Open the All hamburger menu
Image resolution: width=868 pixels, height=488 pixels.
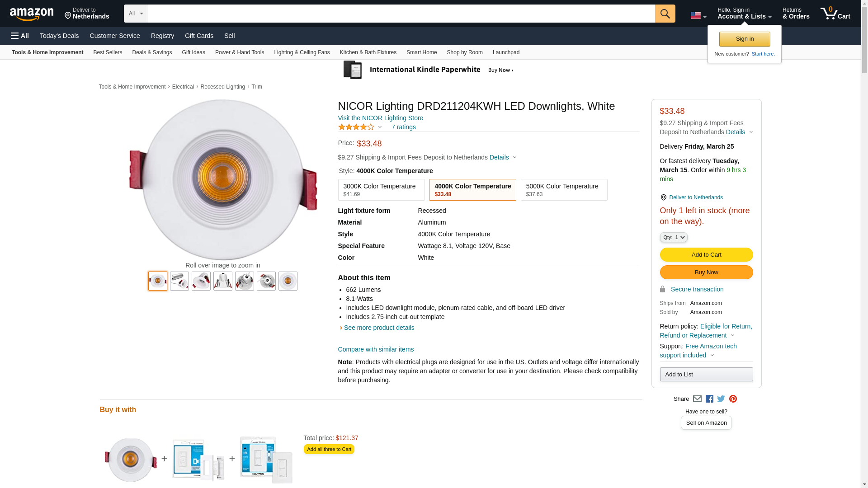(20, 36)
